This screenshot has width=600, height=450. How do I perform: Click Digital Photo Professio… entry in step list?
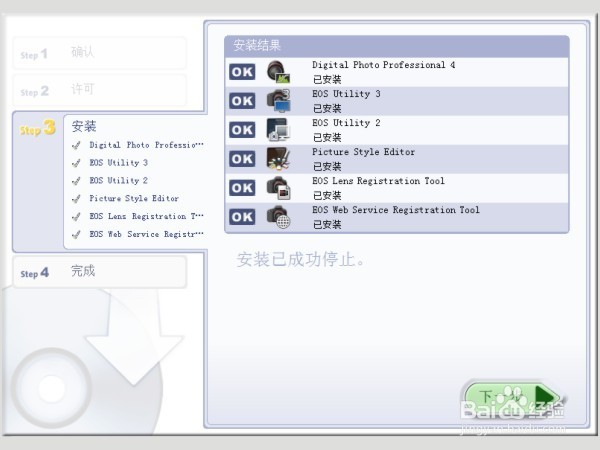(x=146, y=145)
